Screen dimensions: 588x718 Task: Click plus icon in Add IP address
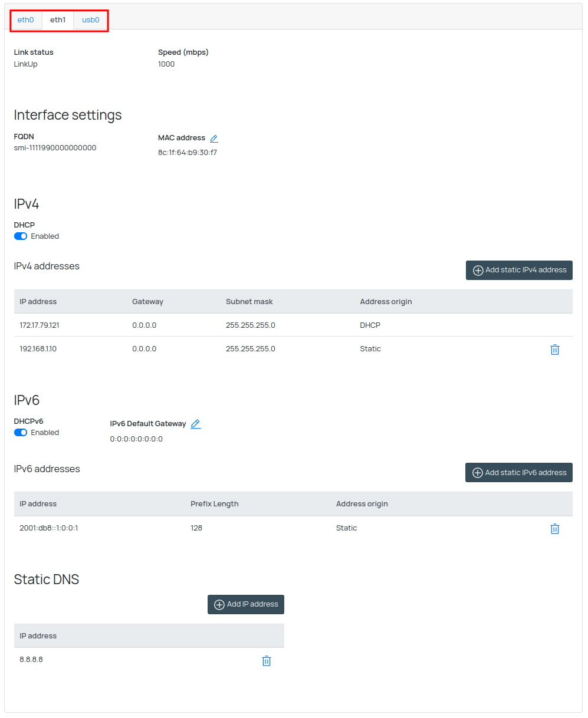219,605
